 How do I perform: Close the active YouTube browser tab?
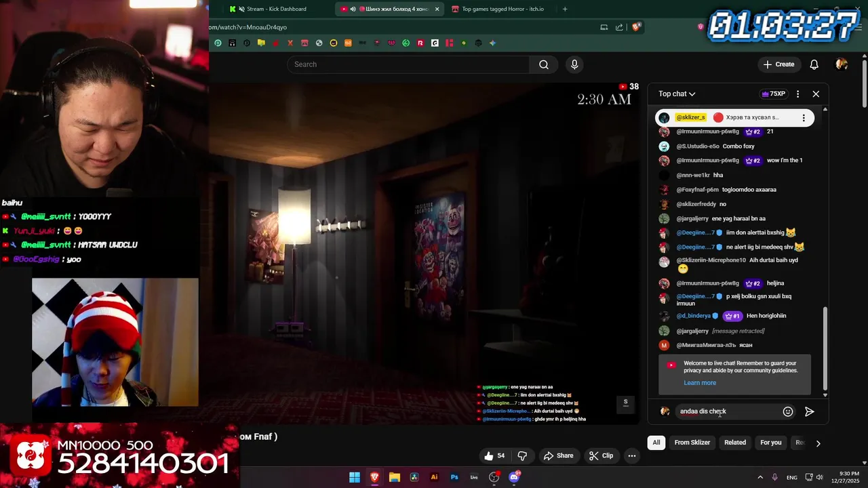click(x=437, y=9)
